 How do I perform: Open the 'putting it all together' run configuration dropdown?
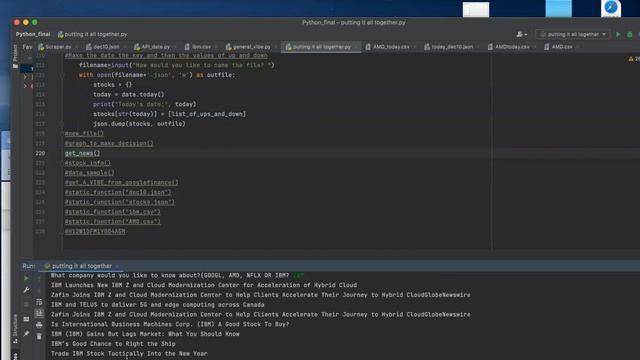pyautogui.click(x=573, y=34)
